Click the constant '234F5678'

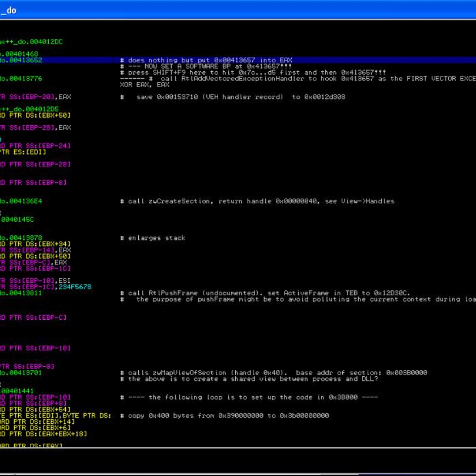[x=75, y=287]
